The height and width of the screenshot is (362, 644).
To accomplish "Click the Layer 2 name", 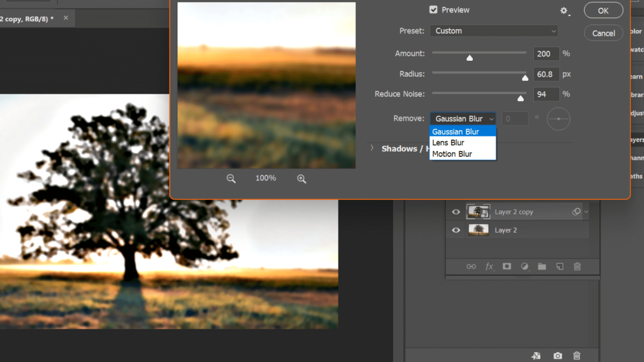I will (506, 230).
